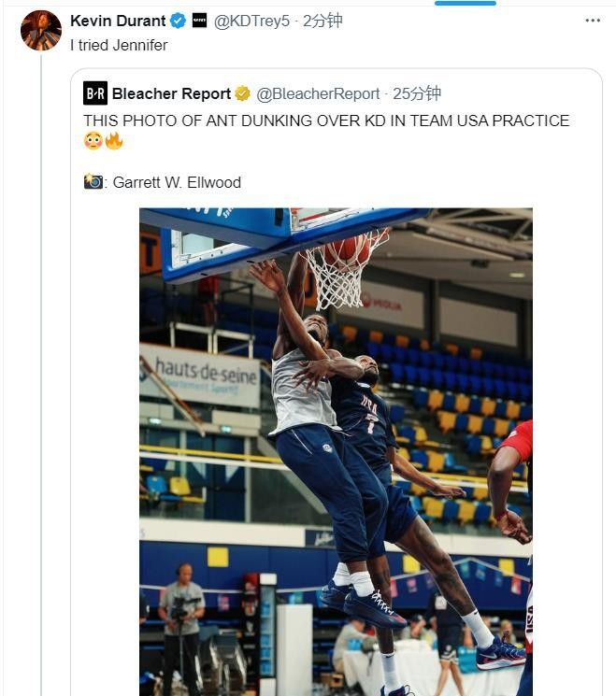616x696 pixels.
Task: Click the Bleacher Report B/R logo avatar
Action: pos(95,93)
